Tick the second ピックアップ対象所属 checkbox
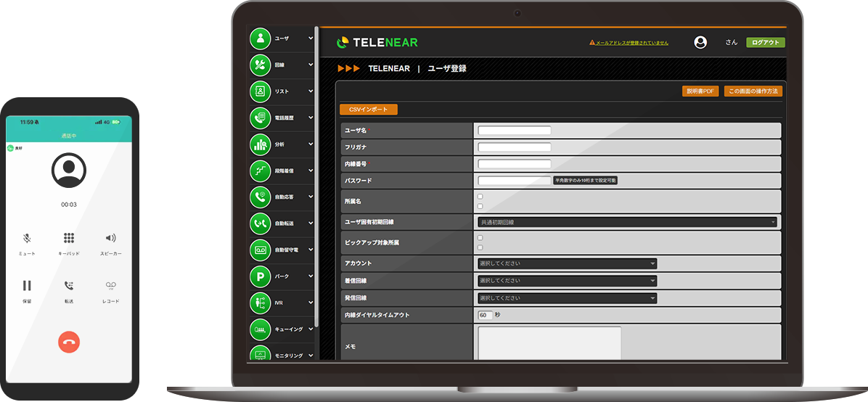 [480, 247]
